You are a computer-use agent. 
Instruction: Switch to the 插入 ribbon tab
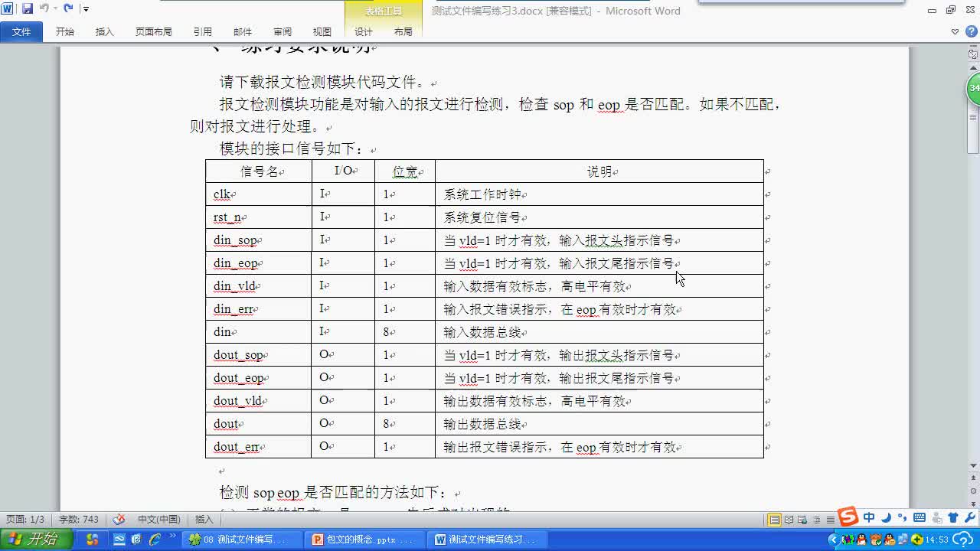pos(105,31)
